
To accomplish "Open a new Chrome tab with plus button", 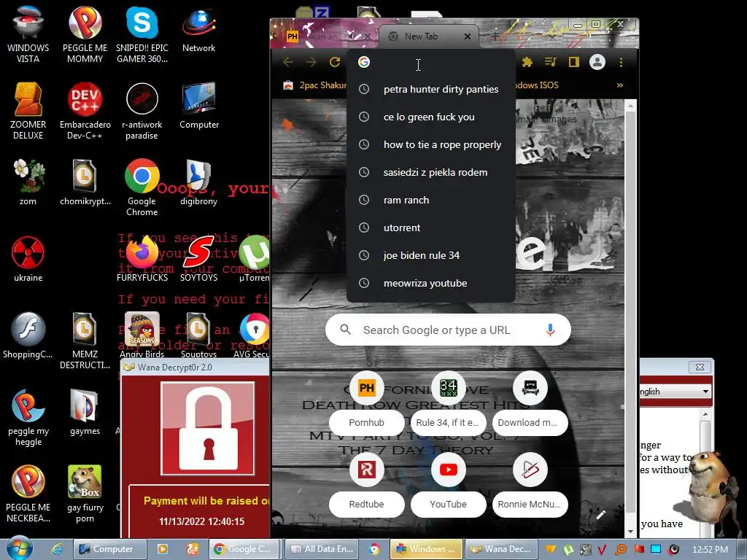I will 495,36.
